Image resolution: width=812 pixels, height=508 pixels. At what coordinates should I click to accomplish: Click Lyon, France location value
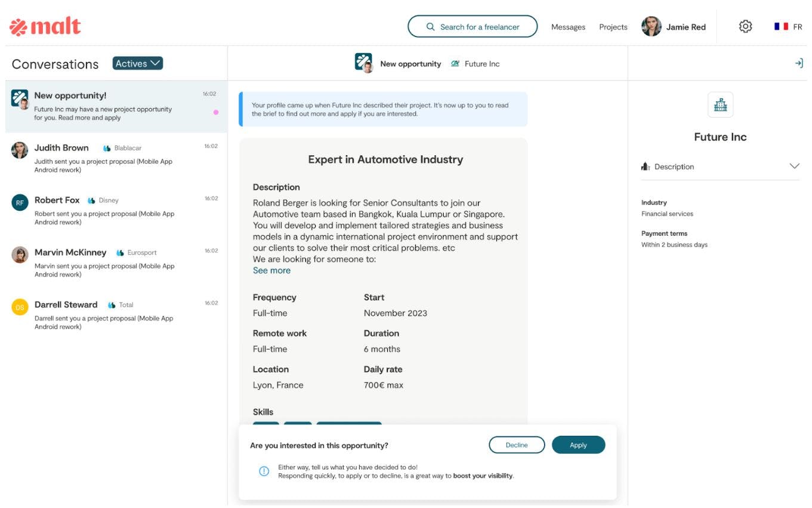pos(278,385)
